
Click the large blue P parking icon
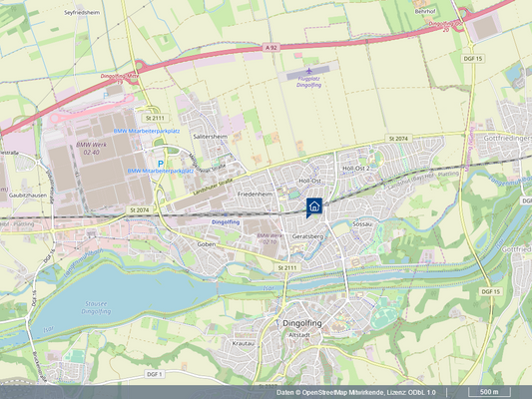pos(161,164)
